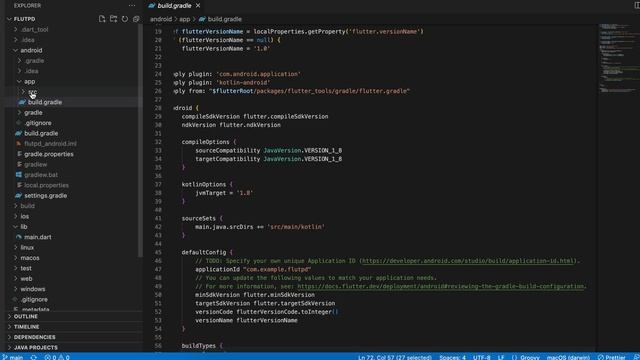Select the build.gradle editor tab
This screenshot has width=640, height=360.
pyautogui.click(x=174, y=5)
